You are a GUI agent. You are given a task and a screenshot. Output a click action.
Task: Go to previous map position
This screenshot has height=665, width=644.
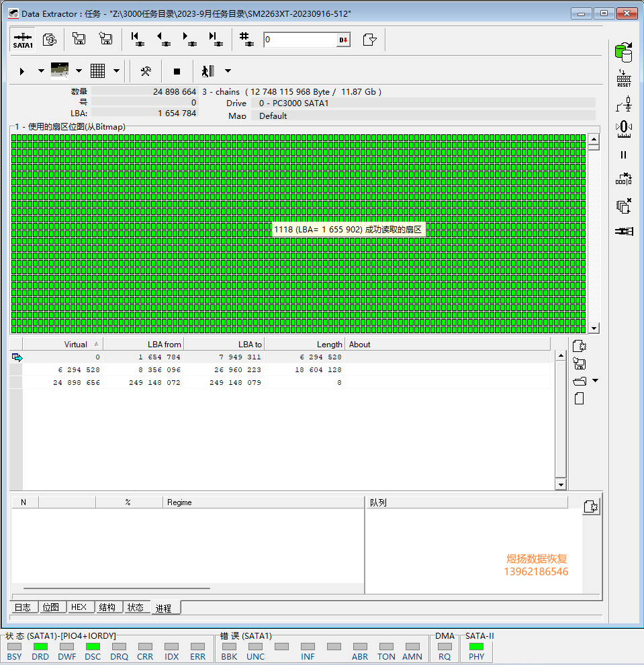click(164, 40)
